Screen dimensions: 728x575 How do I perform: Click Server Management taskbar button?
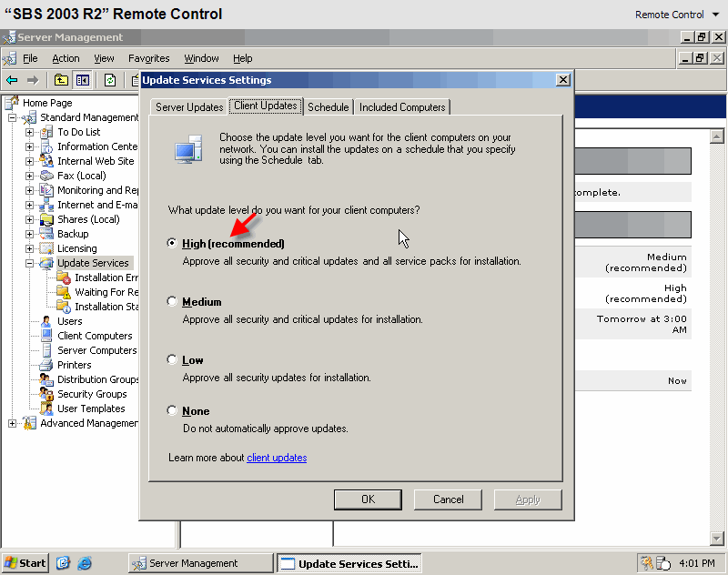(x=201, y=563)
